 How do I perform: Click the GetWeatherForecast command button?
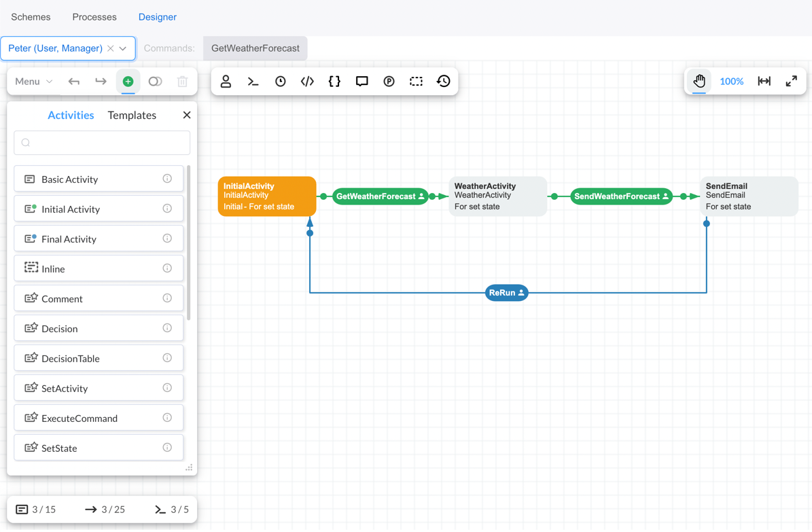255,48
